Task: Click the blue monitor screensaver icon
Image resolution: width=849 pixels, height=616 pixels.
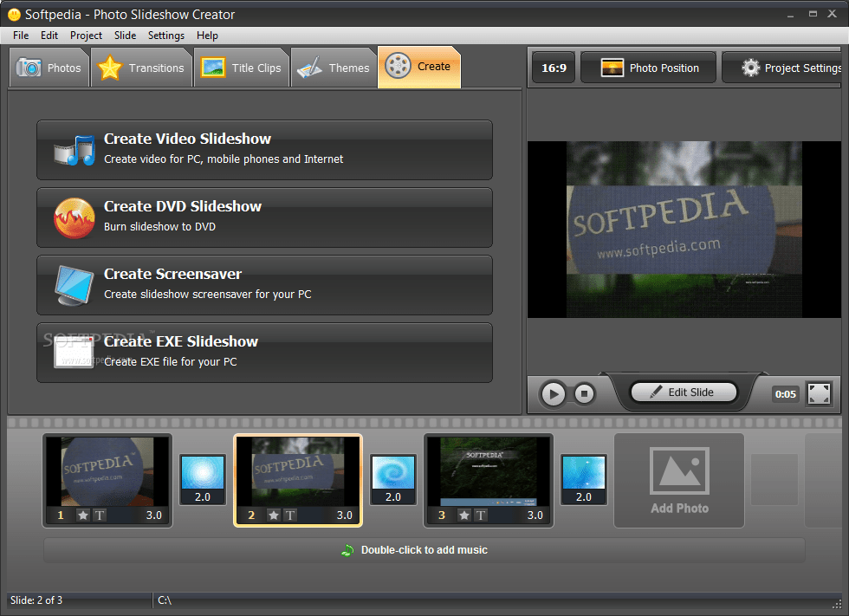Action: 75,285
